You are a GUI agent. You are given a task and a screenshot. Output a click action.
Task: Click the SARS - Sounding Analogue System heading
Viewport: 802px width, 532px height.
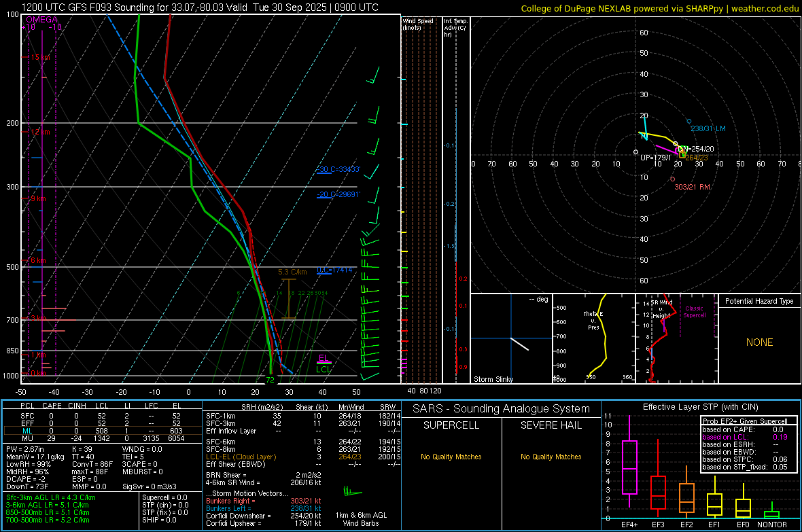(501, 408)
